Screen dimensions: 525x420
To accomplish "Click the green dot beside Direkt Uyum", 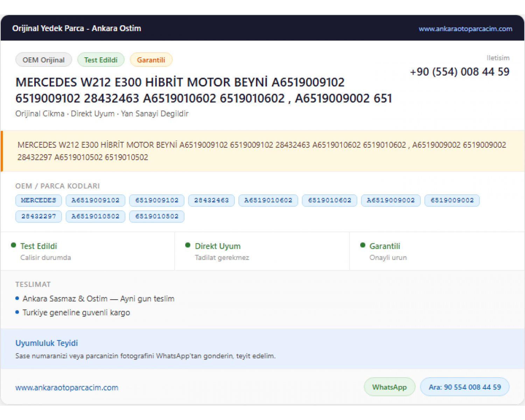I will 188,245.
